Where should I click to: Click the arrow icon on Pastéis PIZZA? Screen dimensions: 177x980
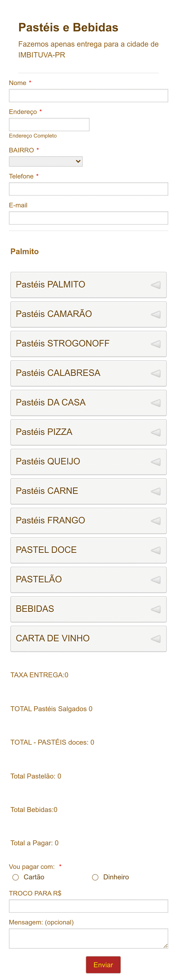(155, 432)
